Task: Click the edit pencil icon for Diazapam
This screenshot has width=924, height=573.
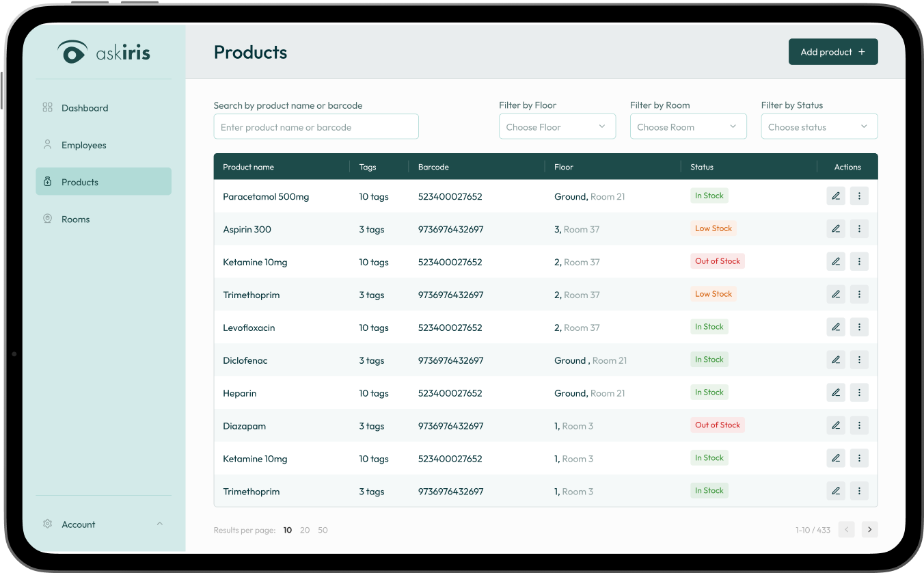Action: pyautogui.click(x=835, y=426)
